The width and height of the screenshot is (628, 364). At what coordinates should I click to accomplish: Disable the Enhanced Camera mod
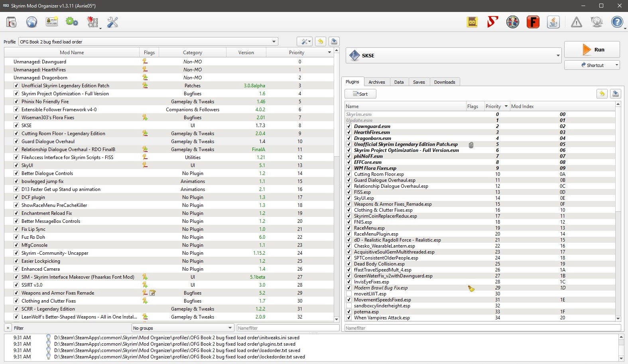(x=16, y=269)
